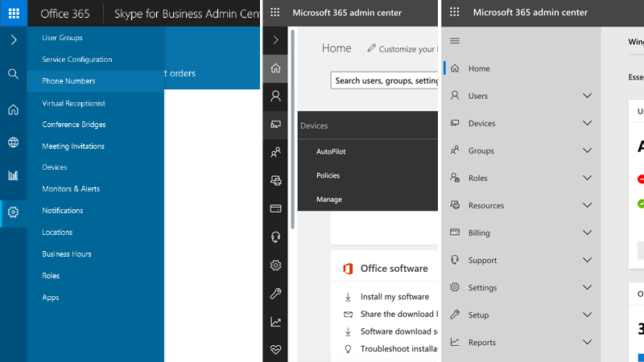This screenshot has height=362, width=644.
Task: Expand the Support chevron in light nav
Action: 588,260
